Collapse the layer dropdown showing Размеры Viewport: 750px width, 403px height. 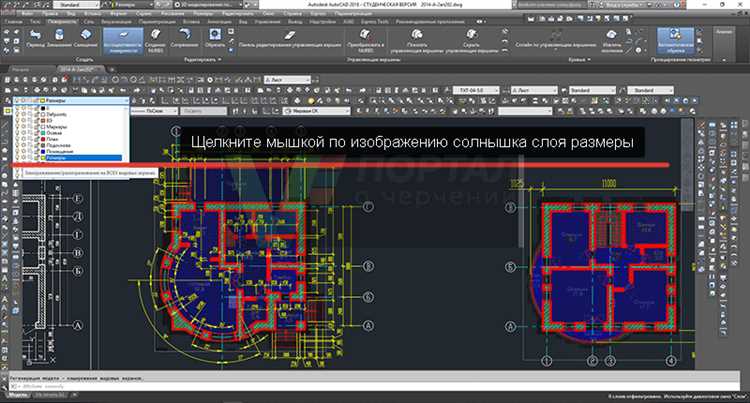pos(126,100)
